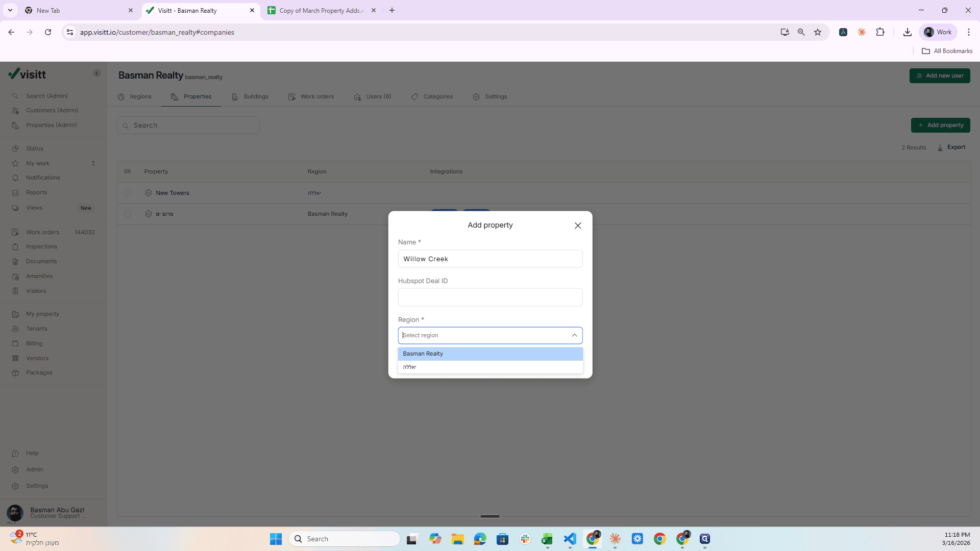Click the properties Search box
980x551 pixels.
pyautogui.click(x=188, y=126)
